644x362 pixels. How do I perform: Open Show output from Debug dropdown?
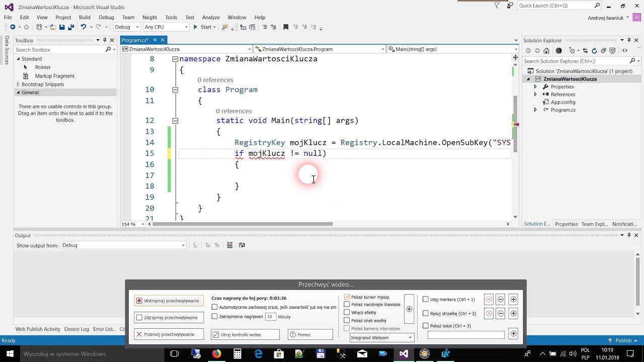123,245
